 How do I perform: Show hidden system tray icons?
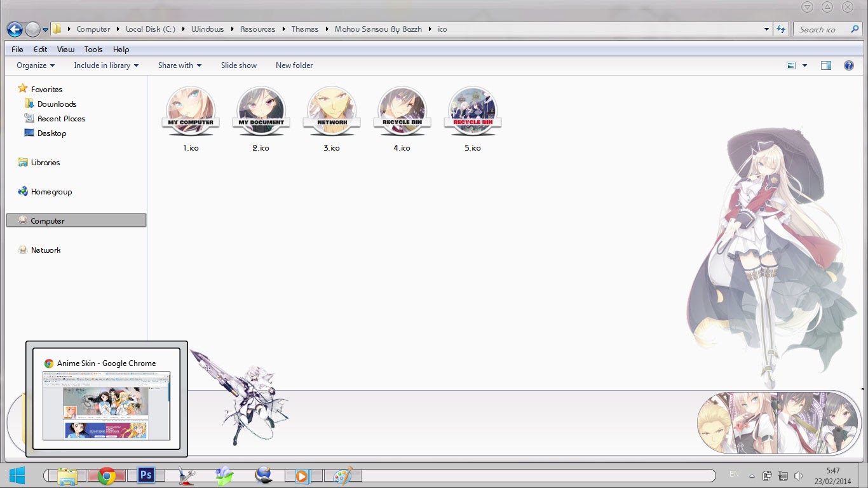pos(752,476)
